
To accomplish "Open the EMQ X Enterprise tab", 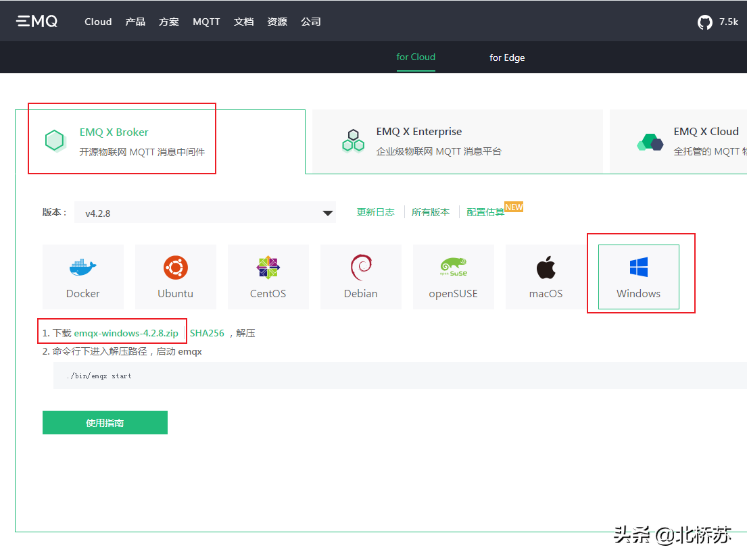I will pyautogui.click(x=458, y=141).
